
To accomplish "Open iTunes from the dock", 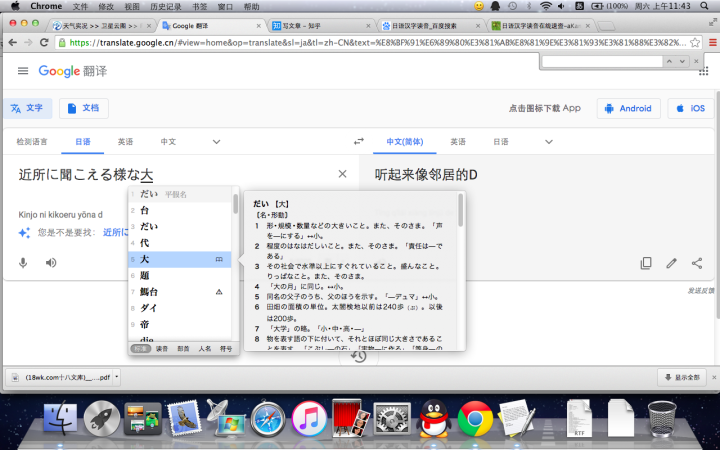I will [309, 418].
